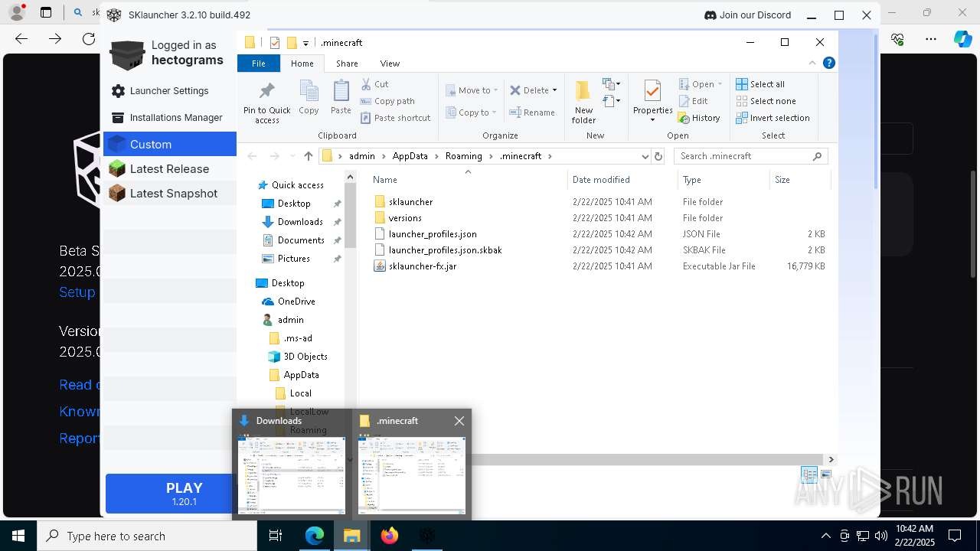Switch to large icons view button
Screen dimensions: 980x551
pyautogui.click(x=826, y=475)
